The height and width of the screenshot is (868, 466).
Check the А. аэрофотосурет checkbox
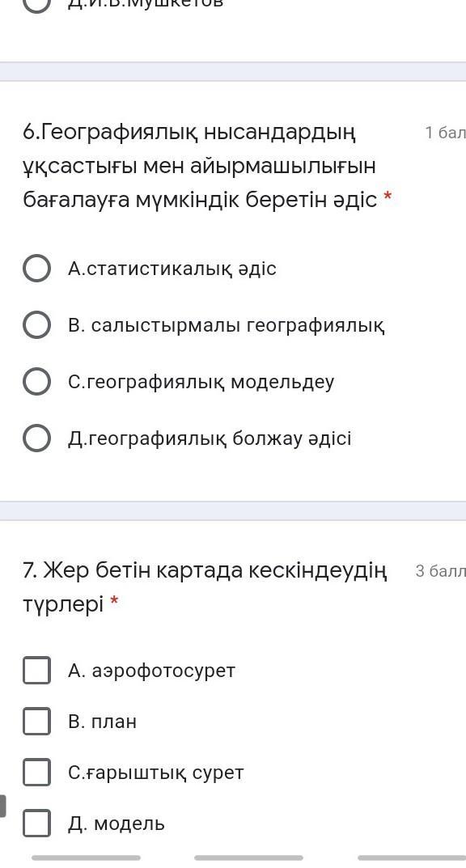(36, 671)
